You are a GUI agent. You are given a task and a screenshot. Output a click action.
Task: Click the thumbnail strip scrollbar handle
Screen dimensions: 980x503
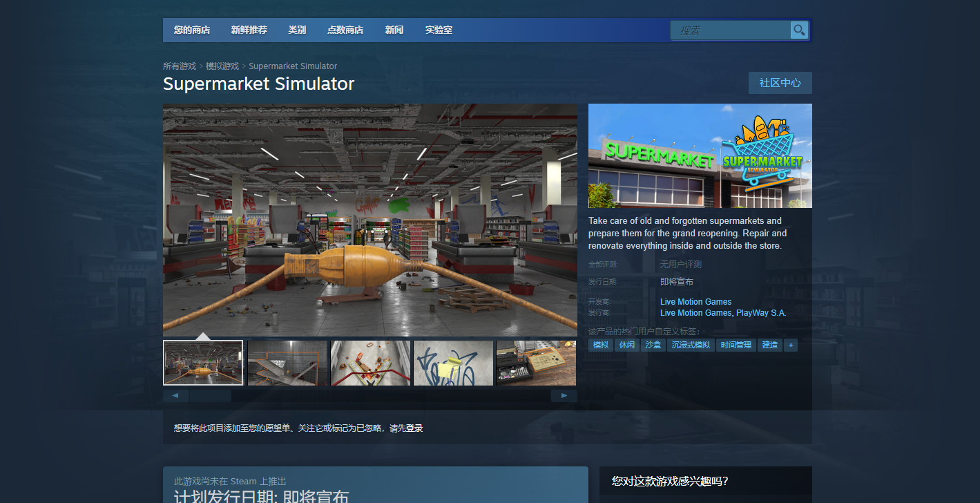pos(210,396)
